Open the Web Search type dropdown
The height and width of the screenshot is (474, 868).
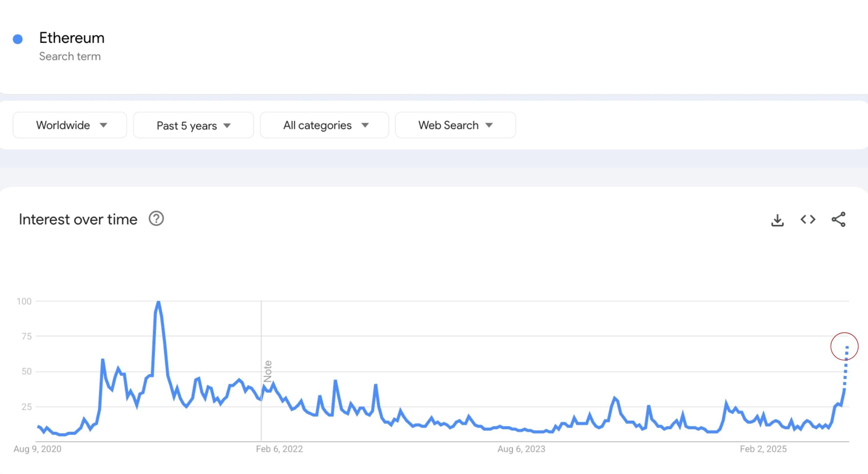(455, 125)
